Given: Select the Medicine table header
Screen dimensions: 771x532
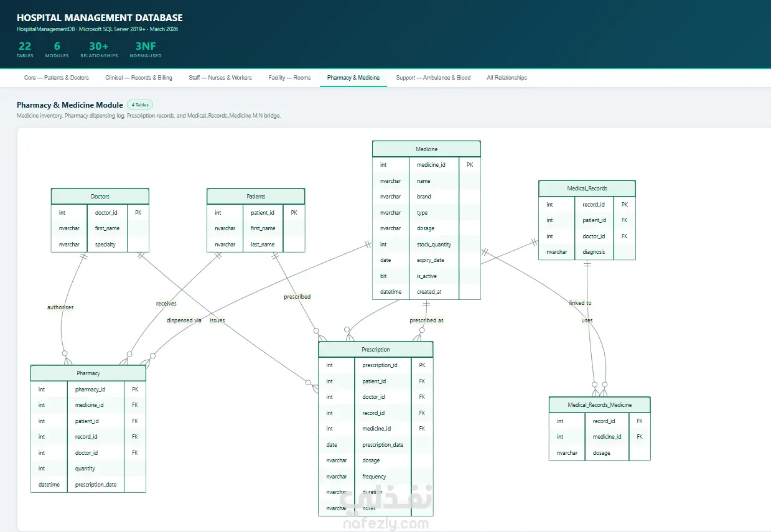Looking at the screenshot, I should click(426, 149).
